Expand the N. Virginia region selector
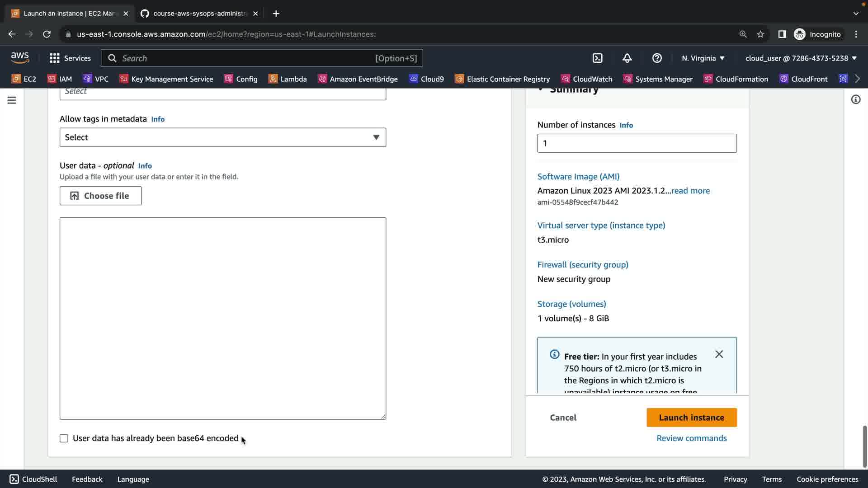The height and width of the screenshot is (488, 868). (x=703, y=58)
